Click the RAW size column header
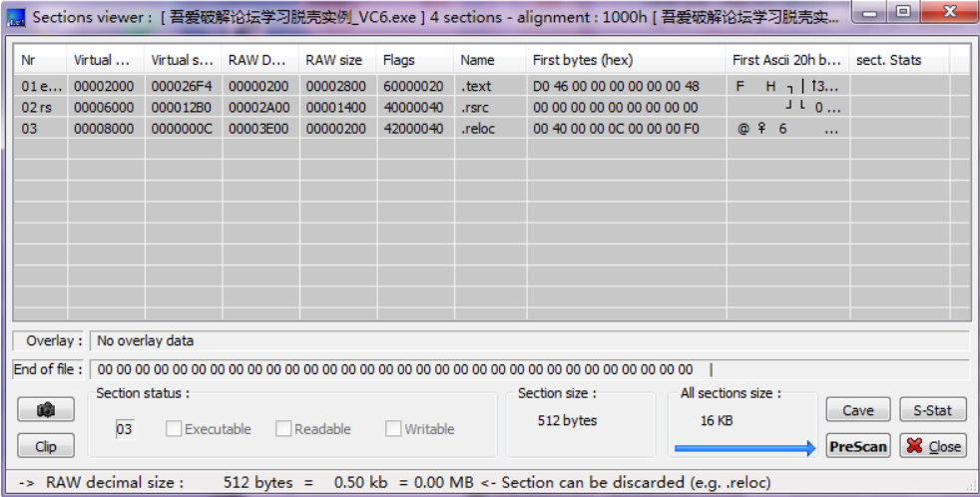This screenshot has width=980, height=497. pyautogui.click(x=334, y=60)
